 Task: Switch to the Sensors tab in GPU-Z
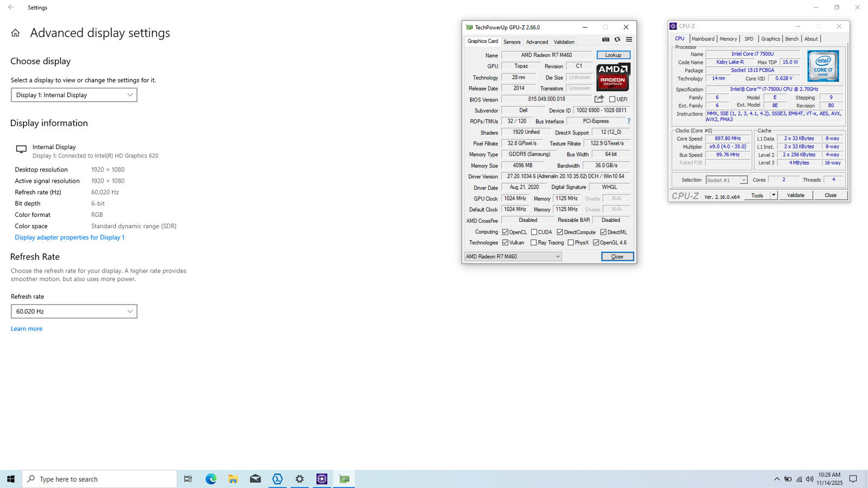512,42
